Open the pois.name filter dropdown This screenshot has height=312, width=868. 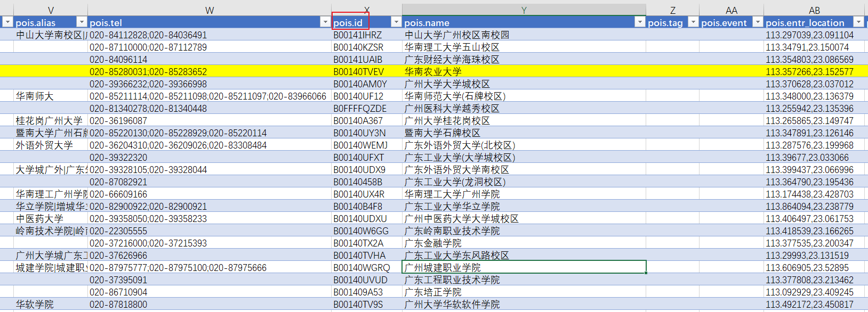[x=640, y=22]
